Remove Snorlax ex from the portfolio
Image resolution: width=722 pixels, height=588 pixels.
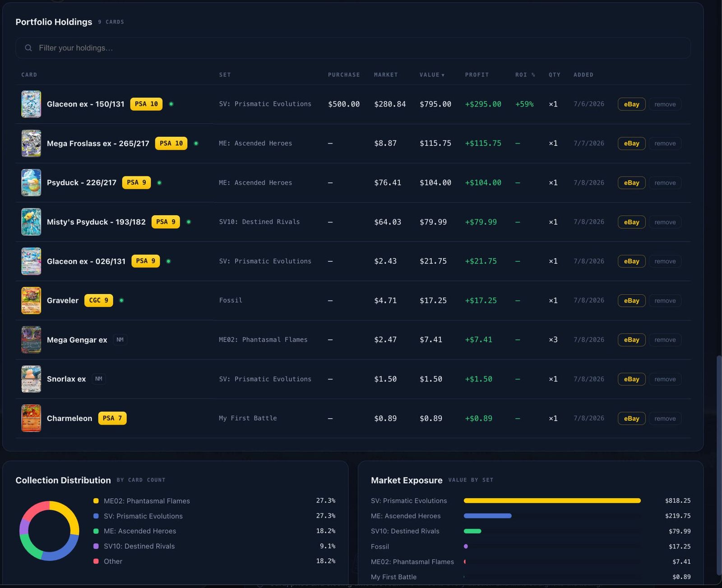pyautogui.click(x=665, y=379)
